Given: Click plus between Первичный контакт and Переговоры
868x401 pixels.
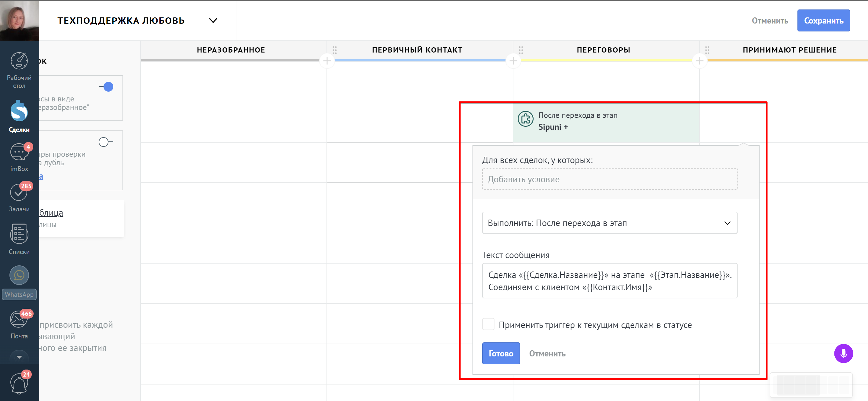Looking at the screenshot, I should [513, 61].
